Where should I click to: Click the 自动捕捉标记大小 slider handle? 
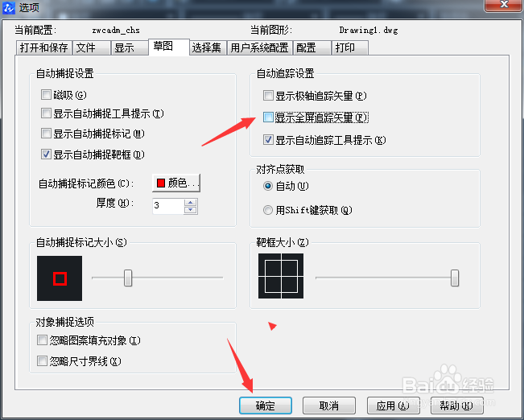(x=128, y=278)
